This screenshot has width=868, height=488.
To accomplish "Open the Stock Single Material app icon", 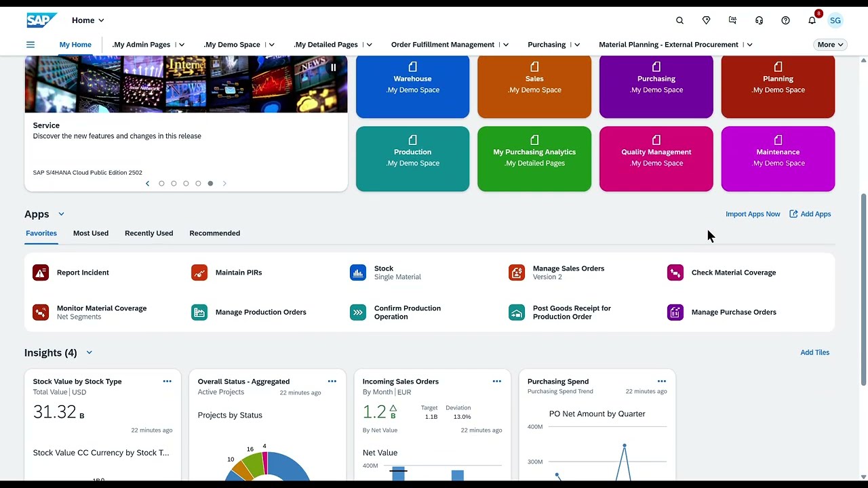I will [x=358, y=272].
